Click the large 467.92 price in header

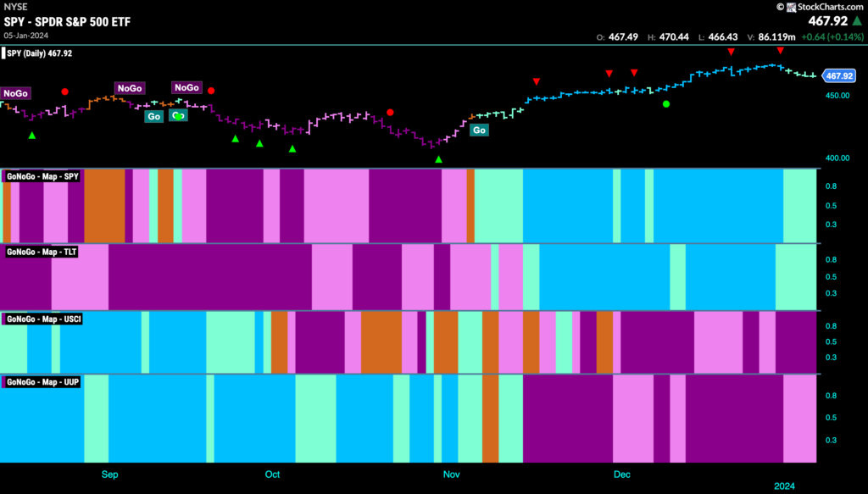pyautogui.click(x=828, y=21)
